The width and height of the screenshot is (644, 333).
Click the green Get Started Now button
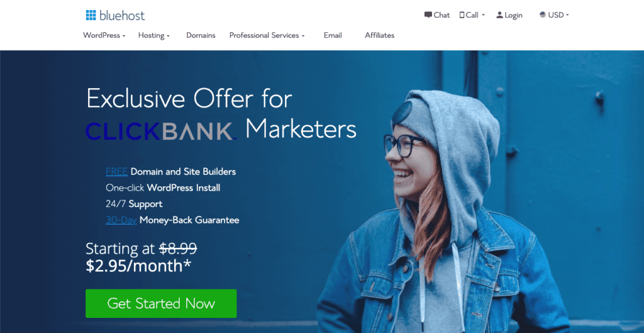tap(161, 303)
